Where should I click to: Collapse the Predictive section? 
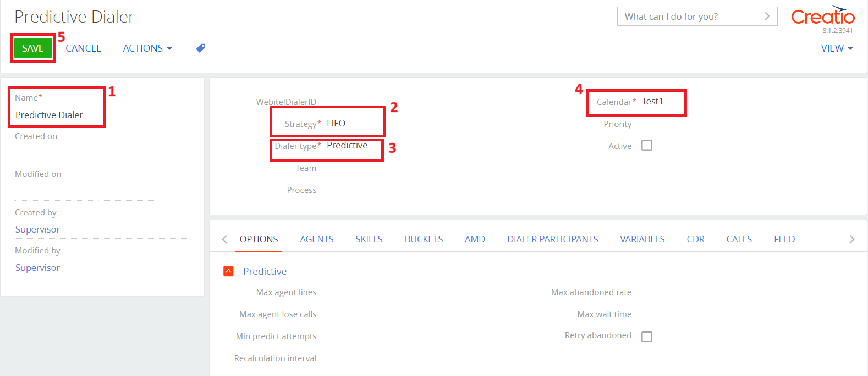228,271
